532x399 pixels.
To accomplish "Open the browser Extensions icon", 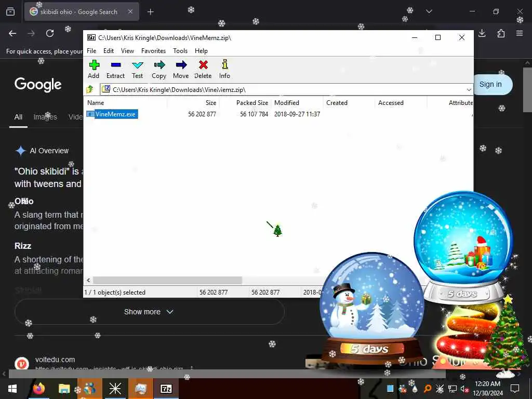I will click(501, 33).
